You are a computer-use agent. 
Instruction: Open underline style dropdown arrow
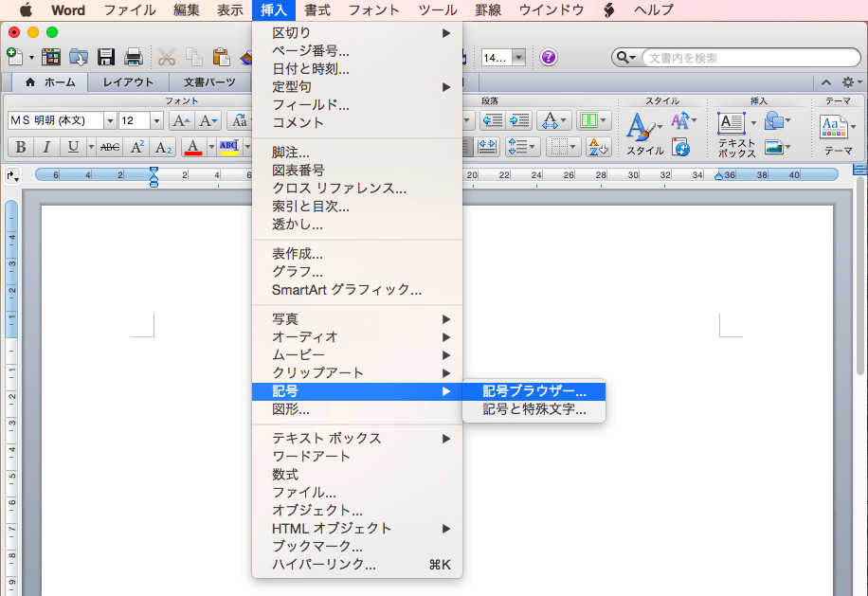pos(91,147)
